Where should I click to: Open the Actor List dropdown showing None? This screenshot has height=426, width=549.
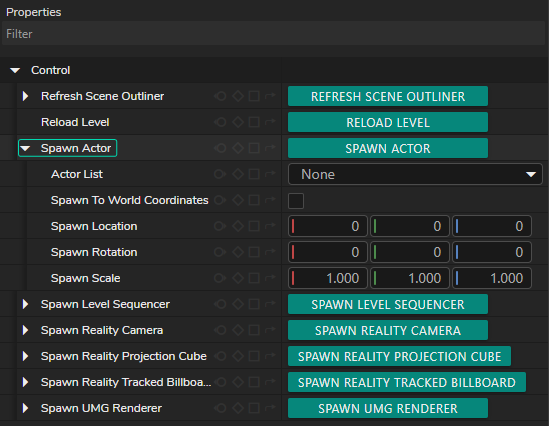pos(415,174)
